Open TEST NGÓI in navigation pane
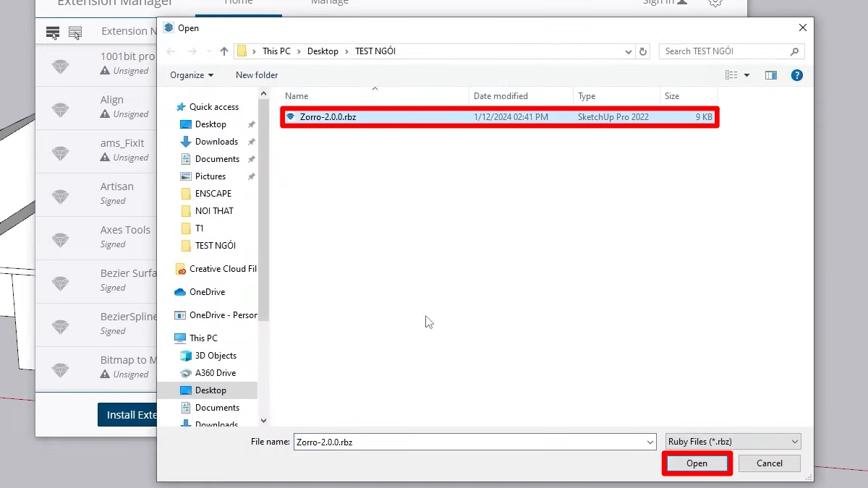868x488 pixels. pyautogui.click(x=216, y=246)
